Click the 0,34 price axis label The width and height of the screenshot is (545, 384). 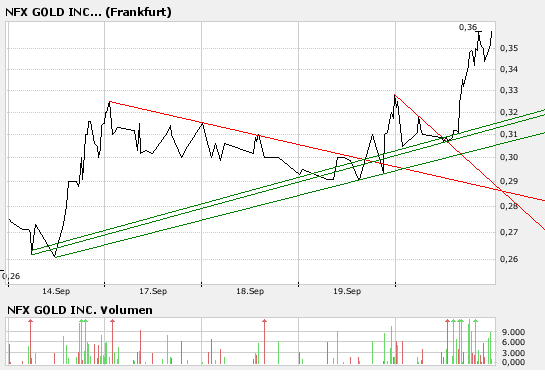pos(509,69)
